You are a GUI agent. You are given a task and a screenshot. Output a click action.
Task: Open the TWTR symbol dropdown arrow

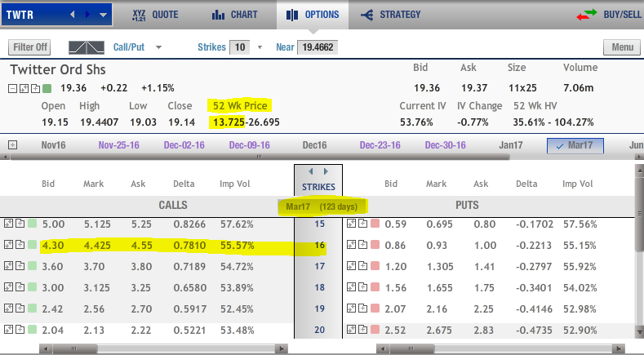point(103,16)
